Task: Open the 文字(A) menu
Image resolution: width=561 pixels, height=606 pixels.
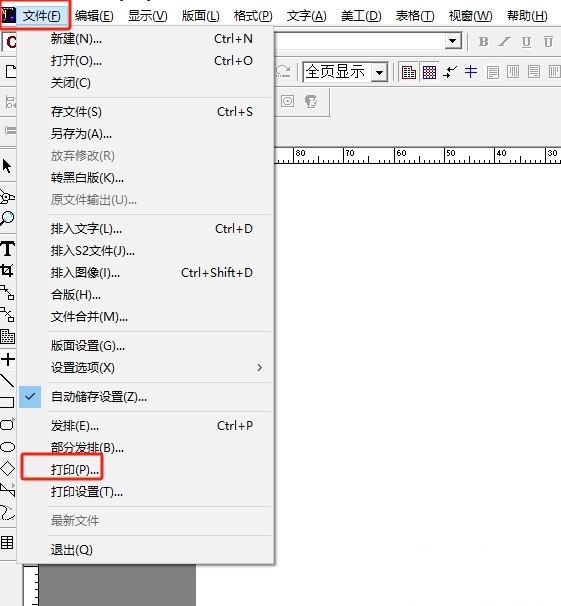Action: (x=307, y=16)
